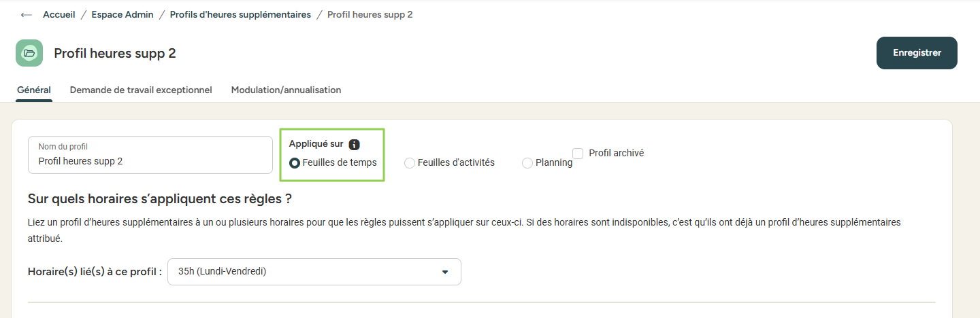Click the dropdown arrow for 35h schedule
The width and height of the screenshot is (980, 318).
click(445, 272)
